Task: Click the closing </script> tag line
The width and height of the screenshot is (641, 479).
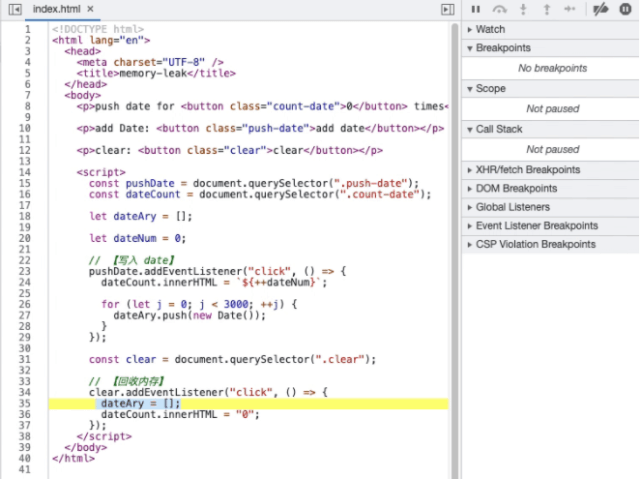Action: pyautogui.click(x=104, y=436)
